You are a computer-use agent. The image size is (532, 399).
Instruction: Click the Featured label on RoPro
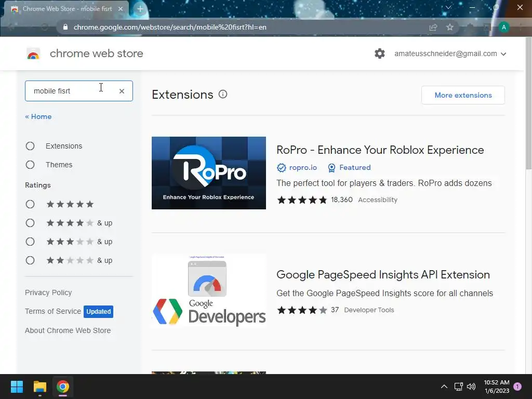click(355, 168)
